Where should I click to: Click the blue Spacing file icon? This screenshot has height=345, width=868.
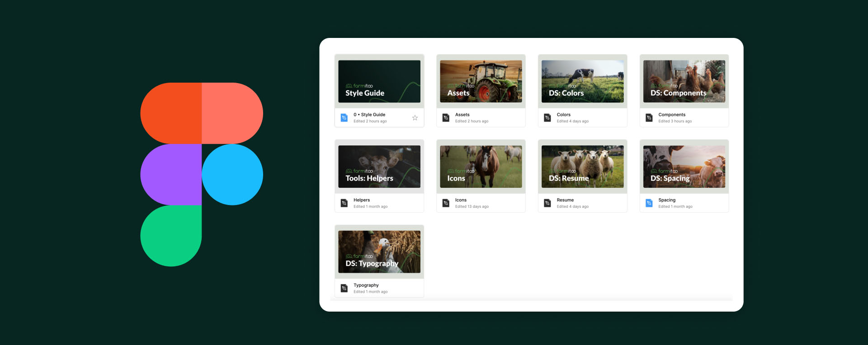pyautogui.click(x=649, y=203)
